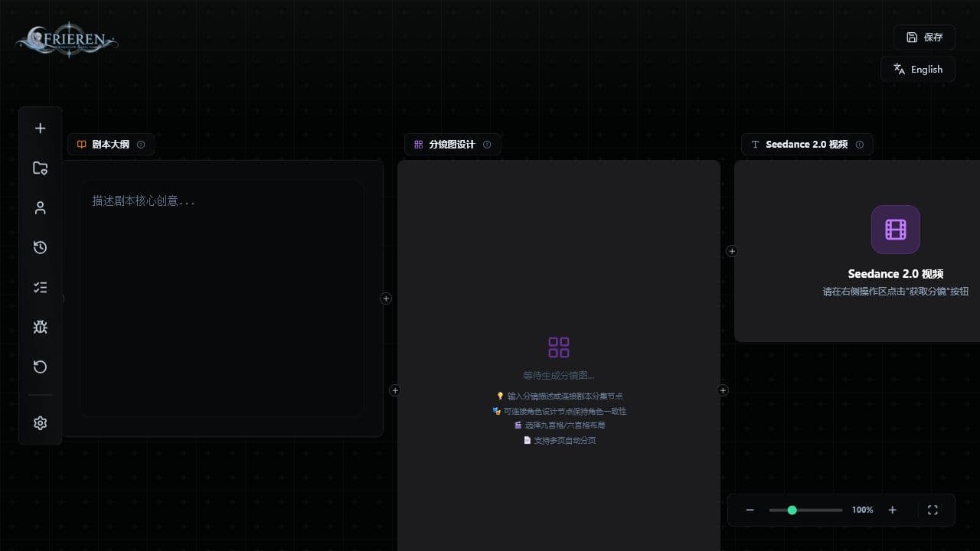Click the hint text 可连接角色设计节点保持角色一致性
Screen dimensions: 980x551
tap(565, 411)
